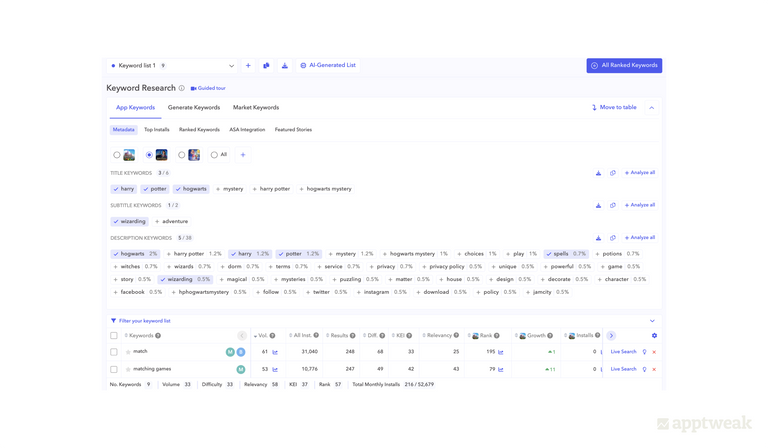This screenshot has width=768, height=448.
Task: Select the All apps radio button
Action: click(214, 155)
